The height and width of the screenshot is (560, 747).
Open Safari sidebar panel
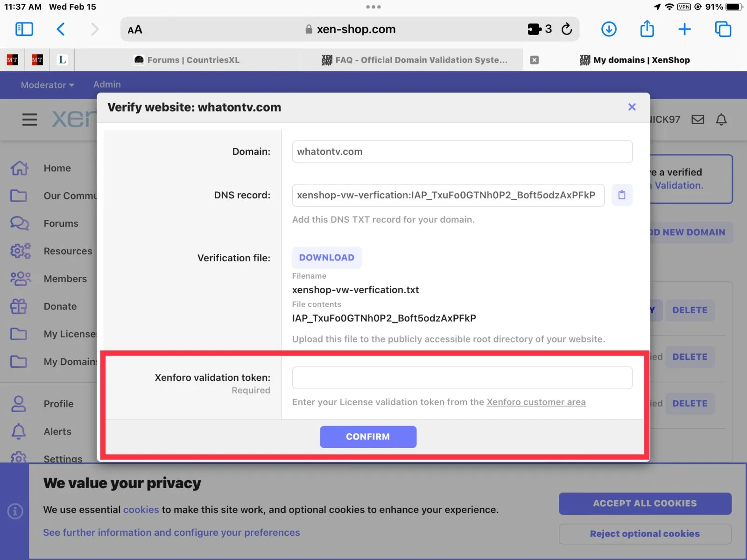tap(24, 29)
